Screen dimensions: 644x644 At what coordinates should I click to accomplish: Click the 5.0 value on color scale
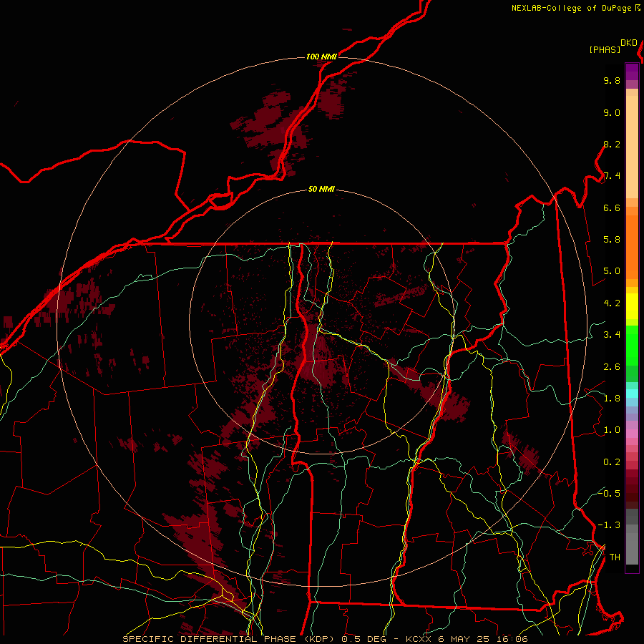click(x=612, y=271)
